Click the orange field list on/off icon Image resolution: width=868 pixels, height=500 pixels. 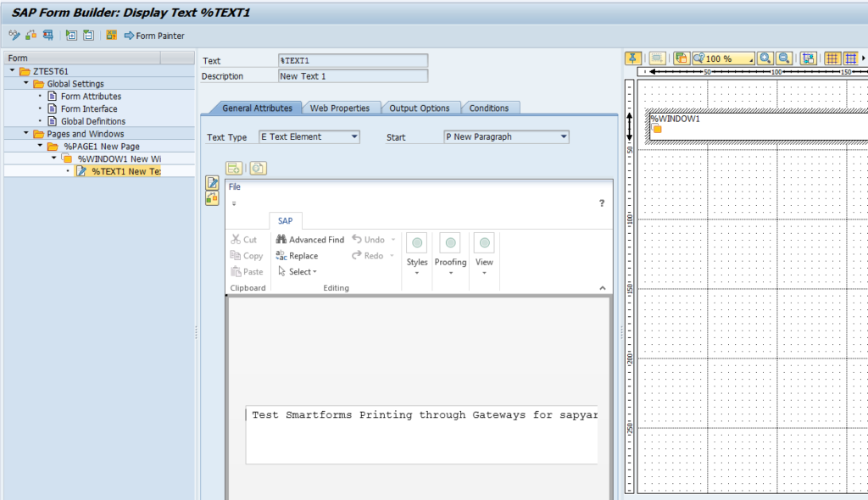111,36
